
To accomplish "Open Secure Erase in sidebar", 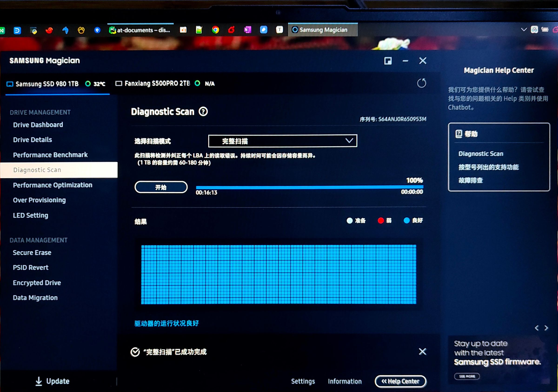I will tap(32, 252).
